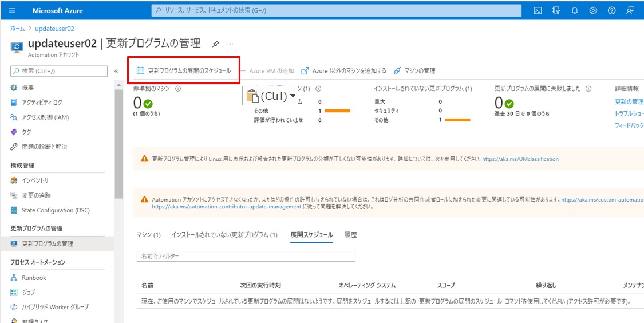
Task: Pin the updateuser02 page with the pin icon
Action: tap(216, 44)
